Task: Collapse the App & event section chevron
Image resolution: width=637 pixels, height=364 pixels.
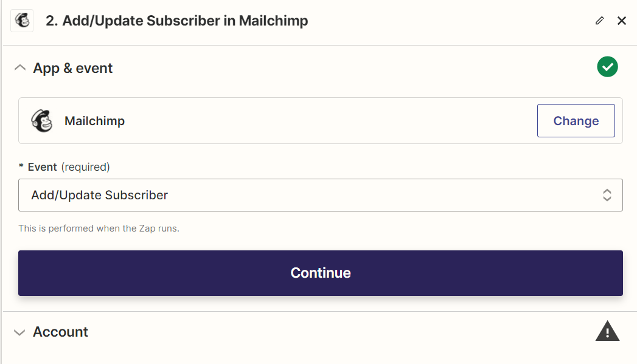Action: (x=20, y=68)
